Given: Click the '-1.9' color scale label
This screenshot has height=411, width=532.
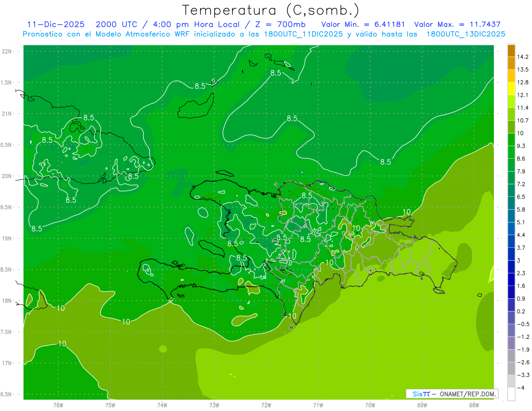Looking at the screenshot, I should coord(523,350).
